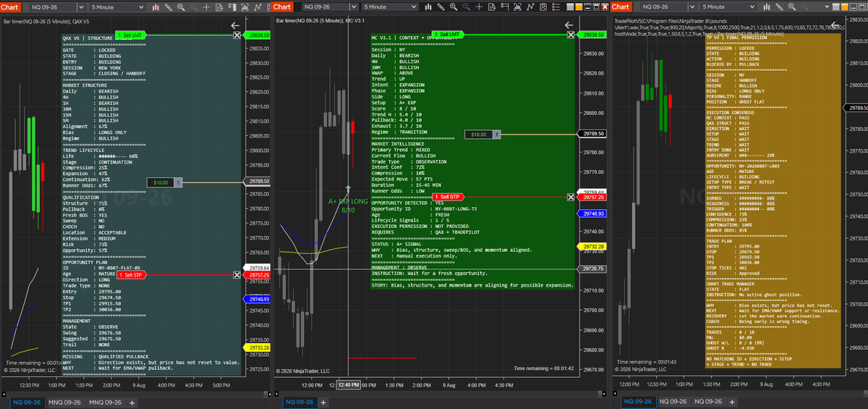The width and height of the screenshot is (868, 409).
Task: Select first NQ 09-26 tab in right chart
Action: point(639,402)
